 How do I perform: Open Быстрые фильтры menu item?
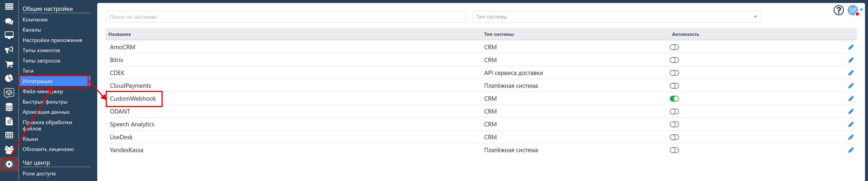pyautogui.click(x=45, y=102)
